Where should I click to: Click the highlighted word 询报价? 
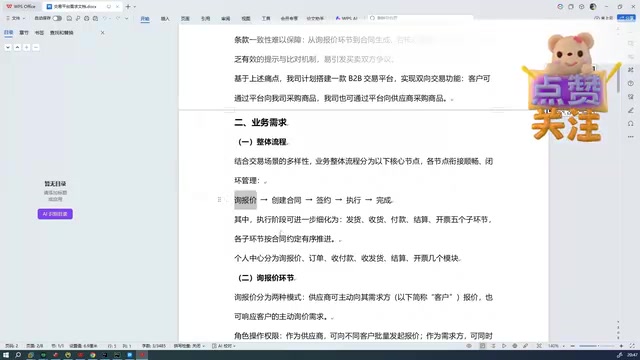pyautogui.click(x=245, y=200)
